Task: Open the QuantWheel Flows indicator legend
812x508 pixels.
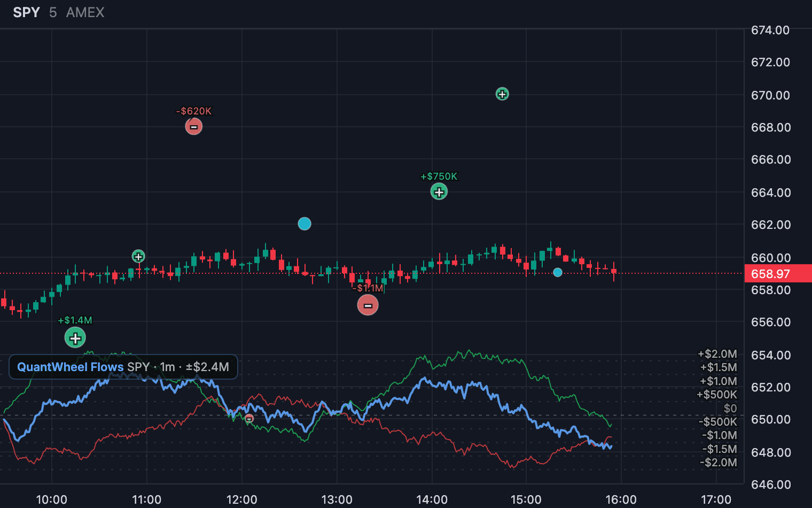Action: tap(123, 367)
